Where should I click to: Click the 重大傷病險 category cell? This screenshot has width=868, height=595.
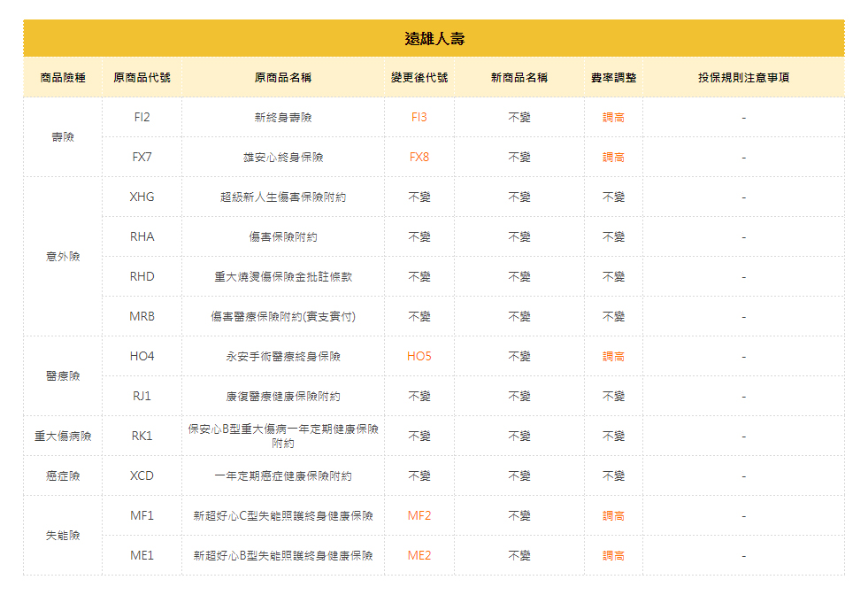(63, 436)
